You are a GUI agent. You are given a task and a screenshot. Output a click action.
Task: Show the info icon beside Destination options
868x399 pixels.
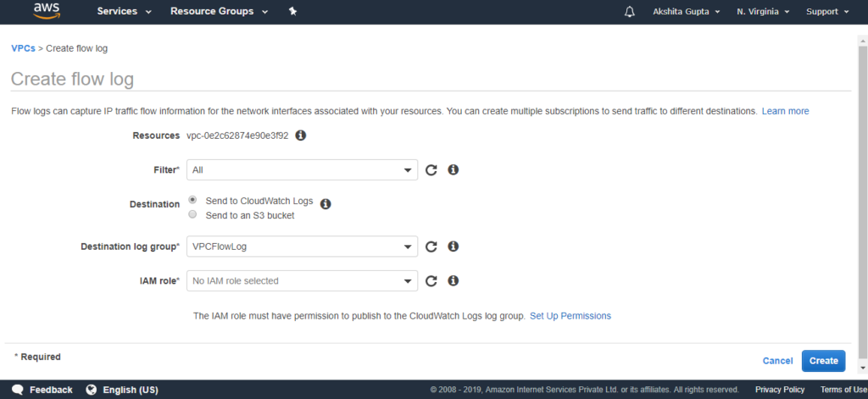click(x=325, y=204)
